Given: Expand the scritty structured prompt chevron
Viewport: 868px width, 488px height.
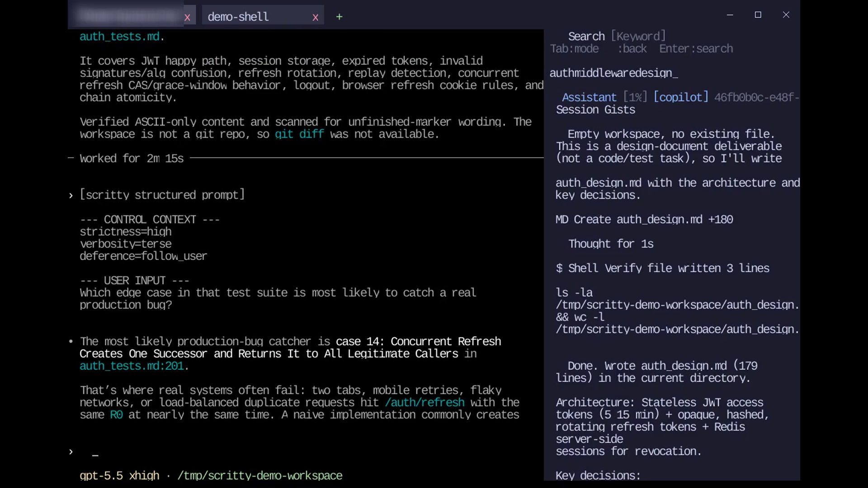Looking at the screenshot, I should coord(71,195).
